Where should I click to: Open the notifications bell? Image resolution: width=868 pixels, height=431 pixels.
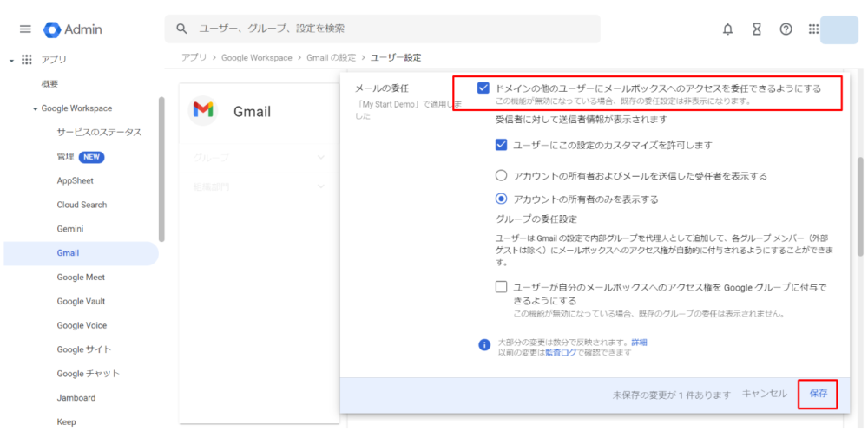click(728, 29)
